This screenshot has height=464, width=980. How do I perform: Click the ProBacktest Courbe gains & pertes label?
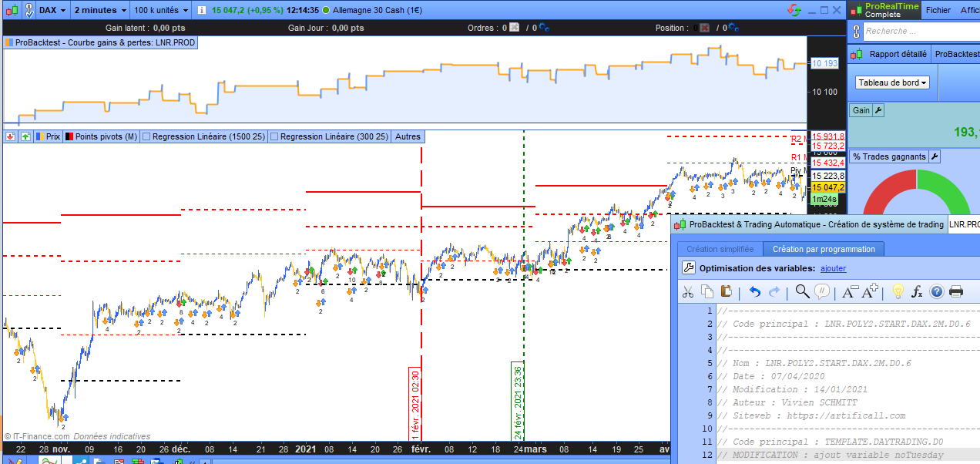tap(100, 42)
